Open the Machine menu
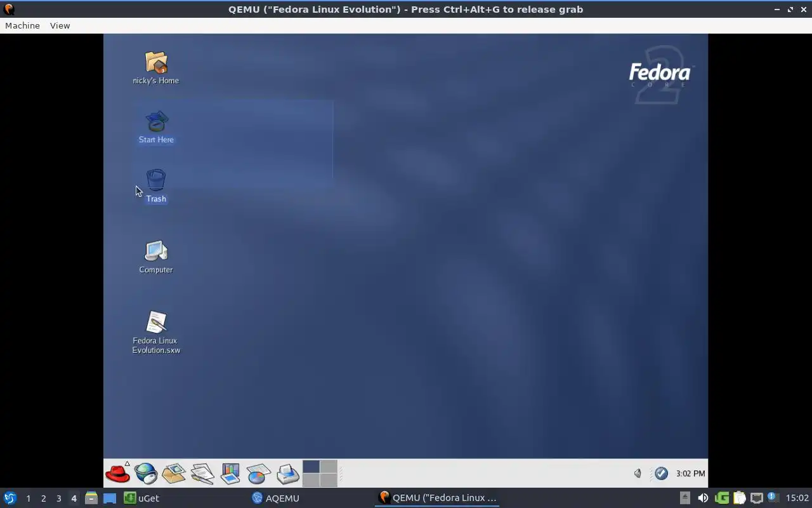Image resolution: width=812 pixels, height=508 pixels. click(x=22, y=25)
